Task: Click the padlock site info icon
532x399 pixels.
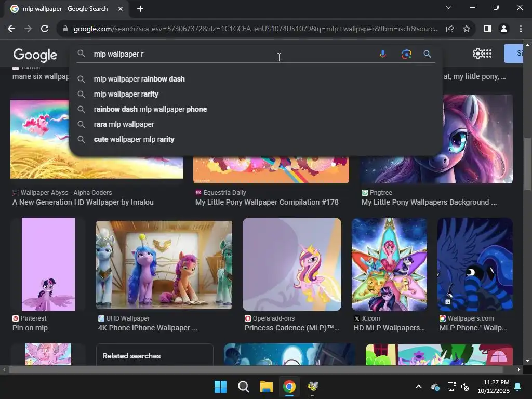Action: point(65,29)
